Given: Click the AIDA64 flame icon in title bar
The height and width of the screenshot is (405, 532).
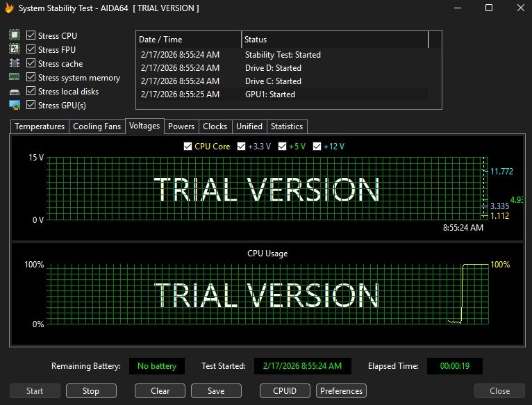Looking at the screenshot, I should pos(9,8).
